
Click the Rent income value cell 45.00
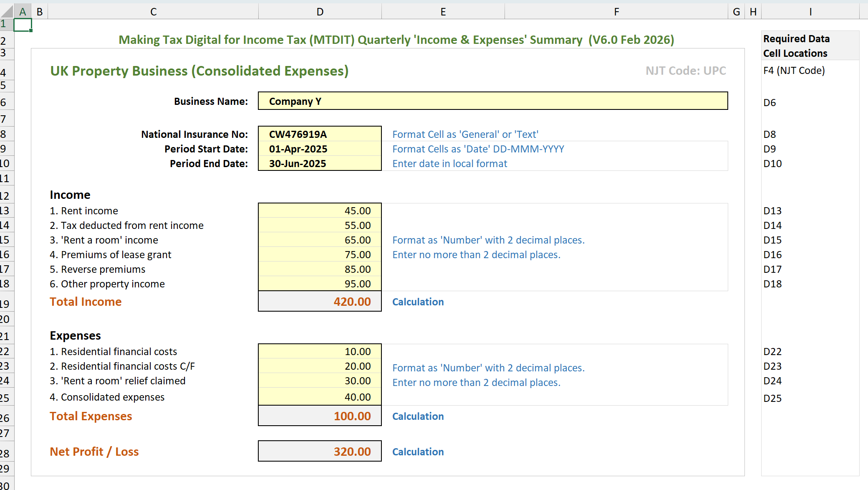click(x=320, y=211)
